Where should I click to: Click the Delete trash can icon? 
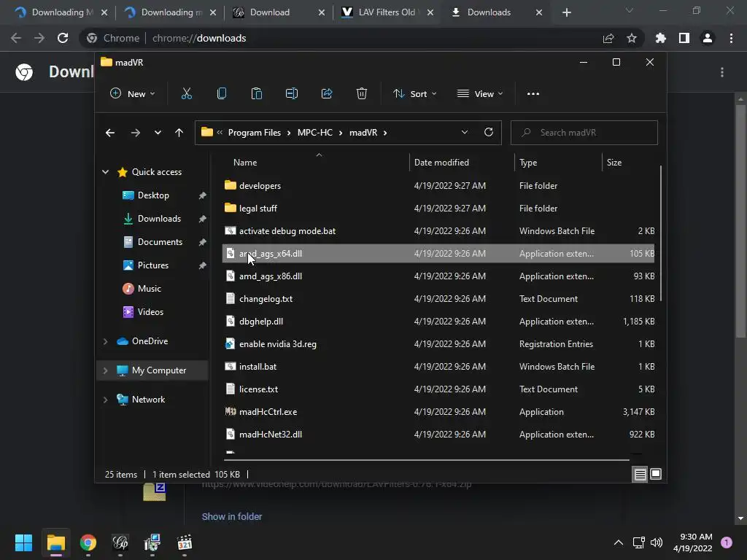click(x=362, y=94)
